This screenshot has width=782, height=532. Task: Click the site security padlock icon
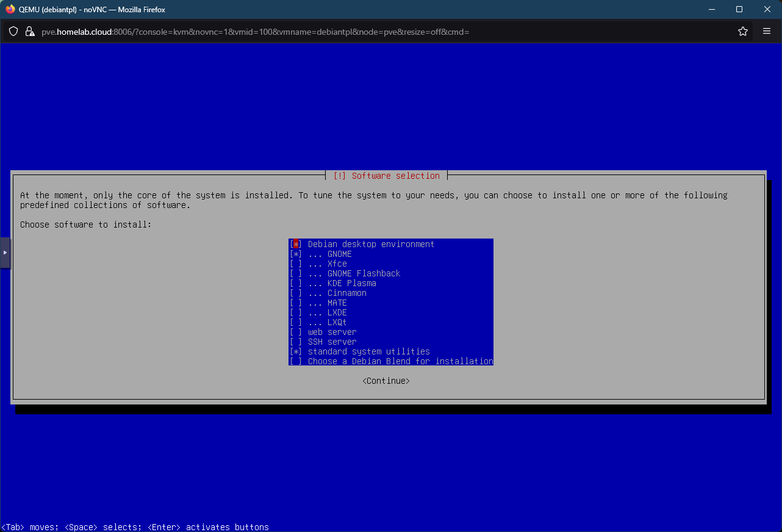pyautogui.click(x=29, y=31)
